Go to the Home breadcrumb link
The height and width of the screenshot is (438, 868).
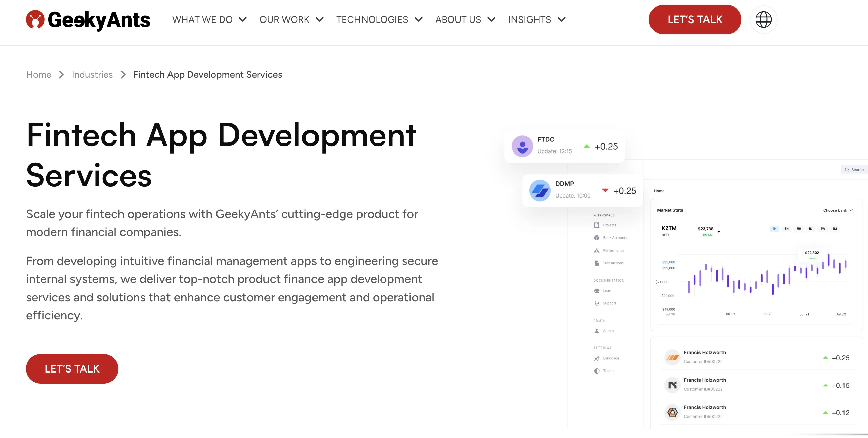[39, 75]
